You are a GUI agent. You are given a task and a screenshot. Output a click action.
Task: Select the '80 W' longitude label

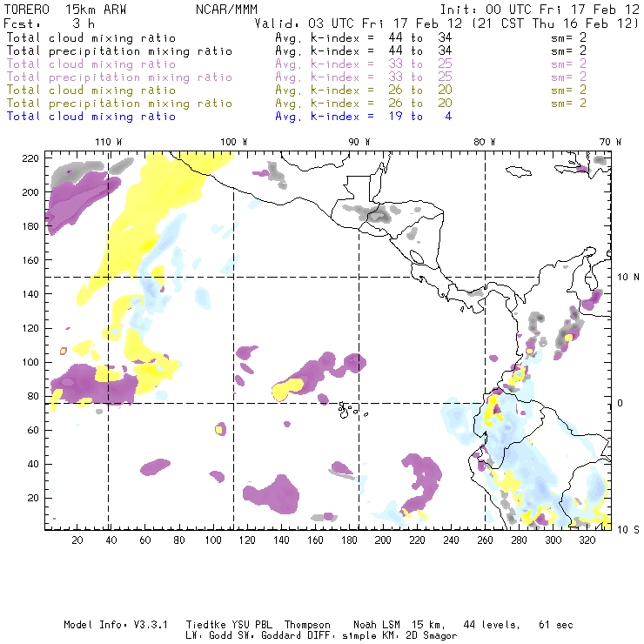click(484, 142)
